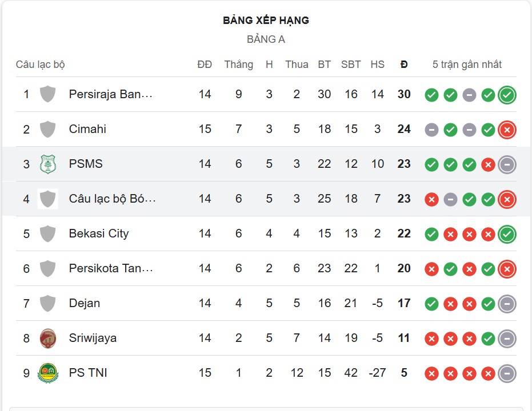Click the Thắng column header
532x411 pixels.
pyautogui.click(x=239, y=65)
